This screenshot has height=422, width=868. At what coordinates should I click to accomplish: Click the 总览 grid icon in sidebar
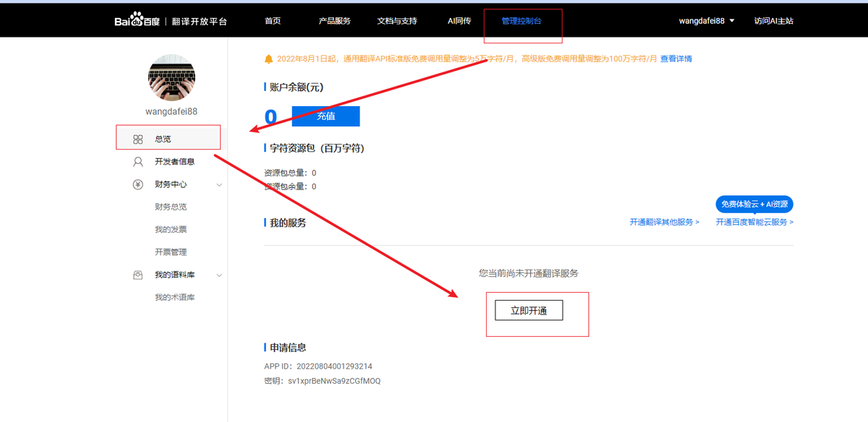138,139
